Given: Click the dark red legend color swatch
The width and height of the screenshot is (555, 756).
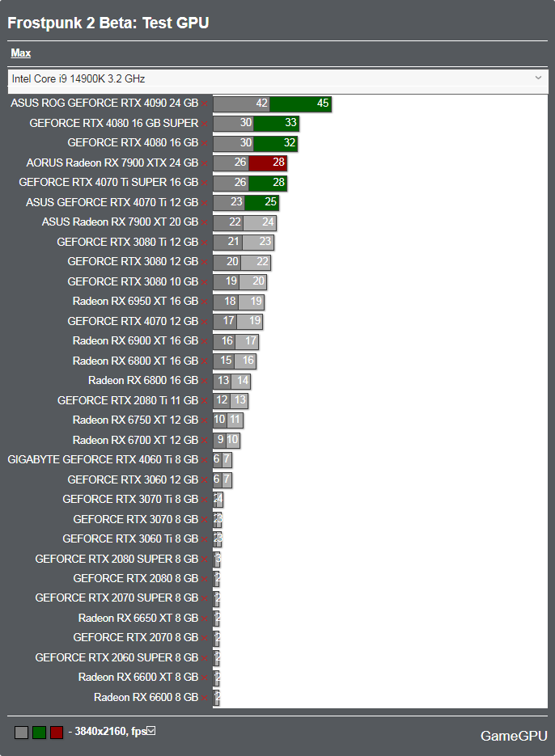Looking at the screenshot, I should pyautogui.click(x=57, y=733).
